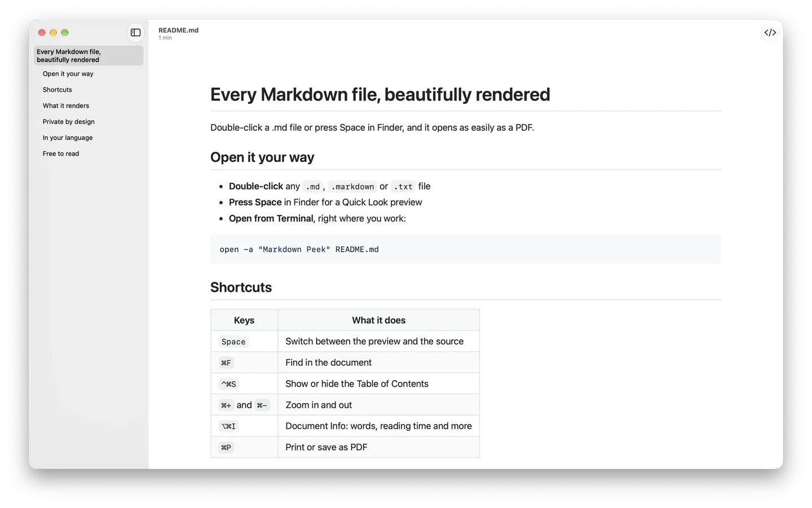The height and width of the screenshot is (508, 812).
Task: Switch to source view with code icon
Action: pos(770,33)
